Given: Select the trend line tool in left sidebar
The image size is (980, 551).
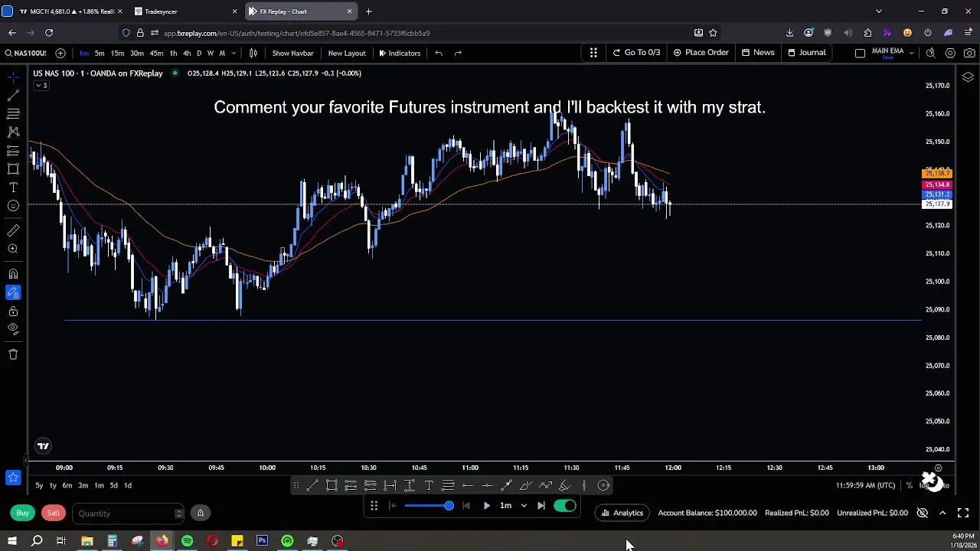Looking at the screenshot, I should (13, 95).
